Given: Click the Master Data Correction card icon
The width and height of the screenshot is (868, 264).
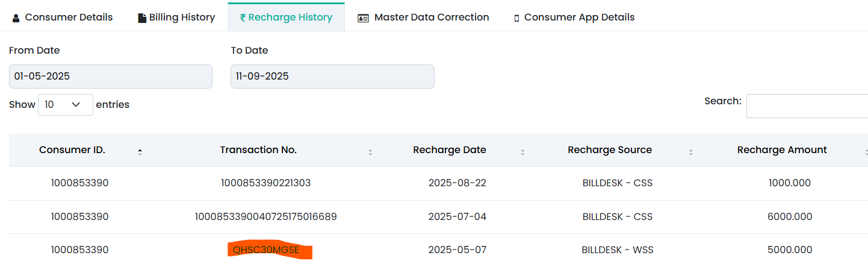Looking at the screenshot, I should coord(363,18).
